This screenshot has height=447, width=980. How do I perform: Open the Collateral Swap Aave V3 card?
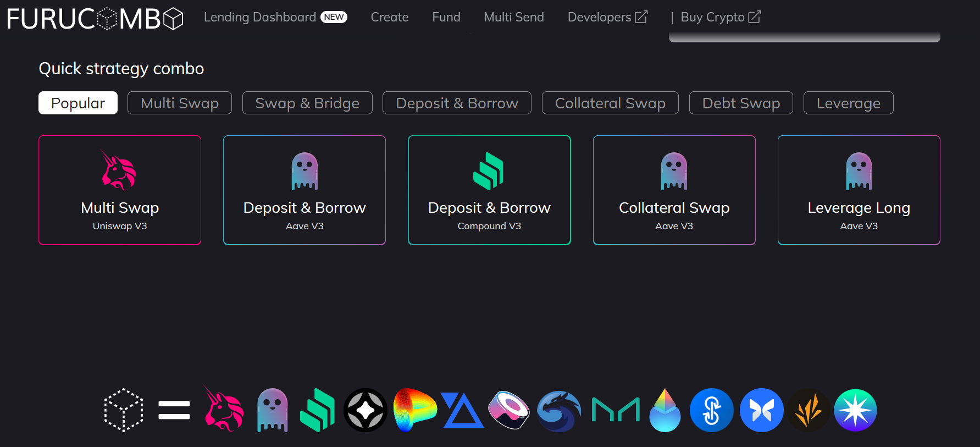[674, 190]
